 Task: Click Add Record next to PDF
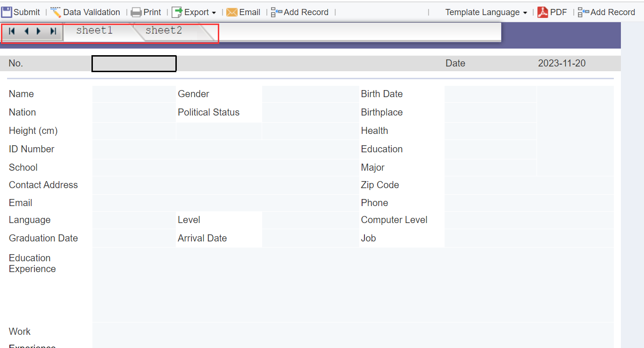(606, 12)
